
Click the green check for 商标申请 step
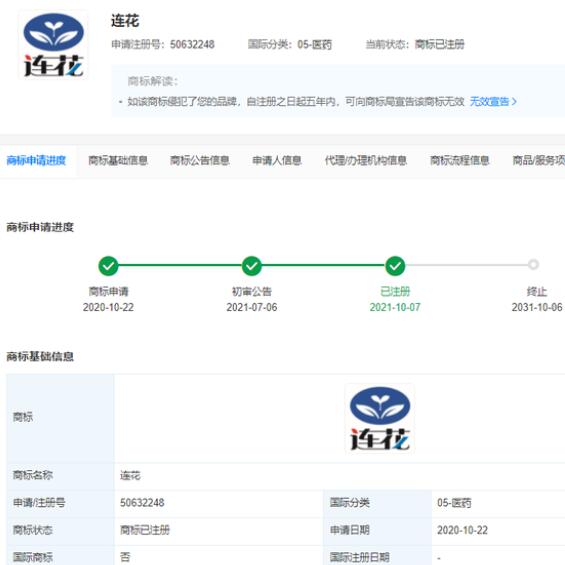(108, 266)
